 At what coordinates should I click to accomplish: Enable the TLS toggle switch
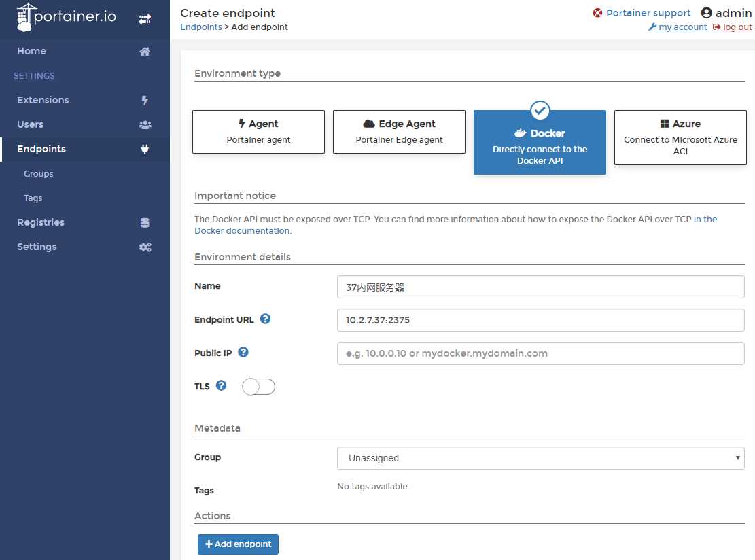[258, 387]
